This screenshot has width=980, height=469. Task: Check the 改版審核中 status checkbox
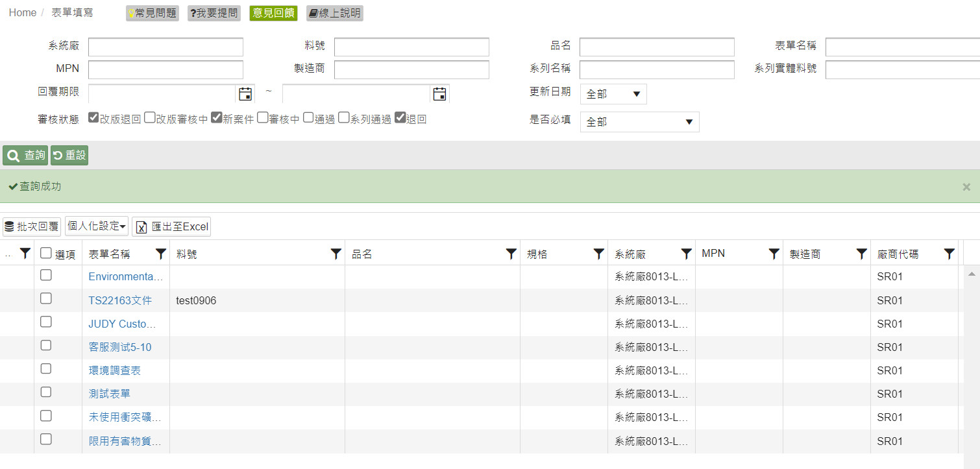pos(150,118)
